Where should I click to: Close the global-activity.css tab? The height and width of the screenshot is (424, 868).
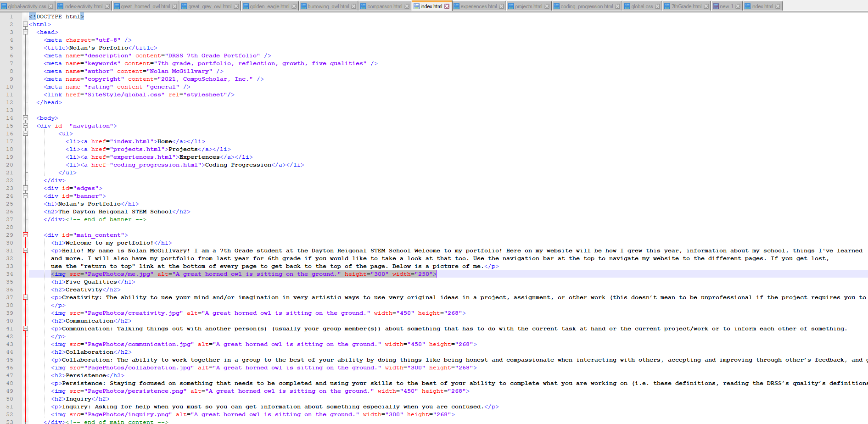click(x=50, y=6)
